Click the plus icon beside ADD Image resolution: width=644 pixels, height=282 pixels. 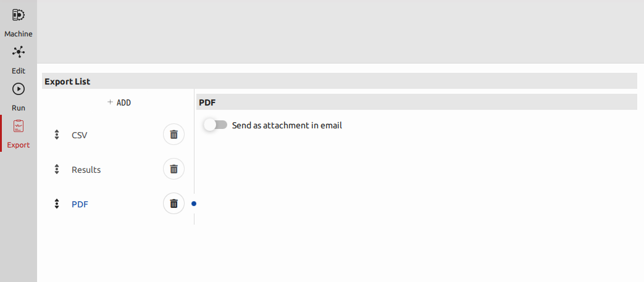click(x=110, y=102)
